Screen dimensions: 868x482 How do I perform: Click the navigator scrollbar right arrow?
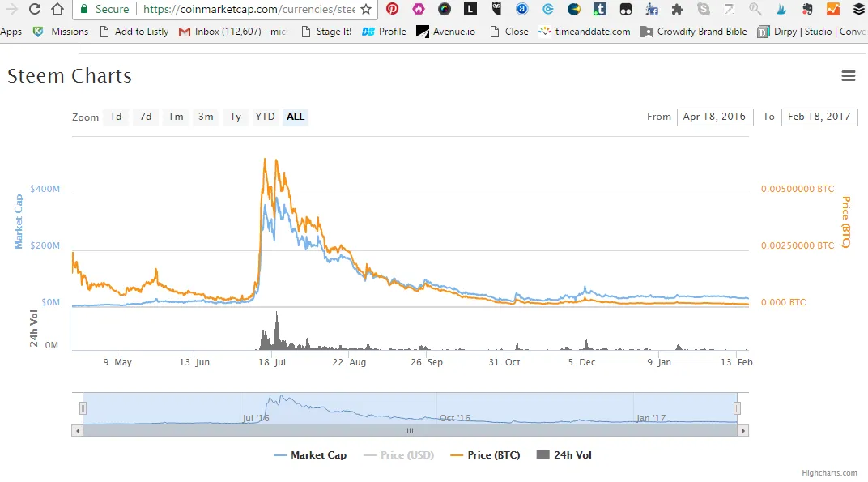click(742, 430)
